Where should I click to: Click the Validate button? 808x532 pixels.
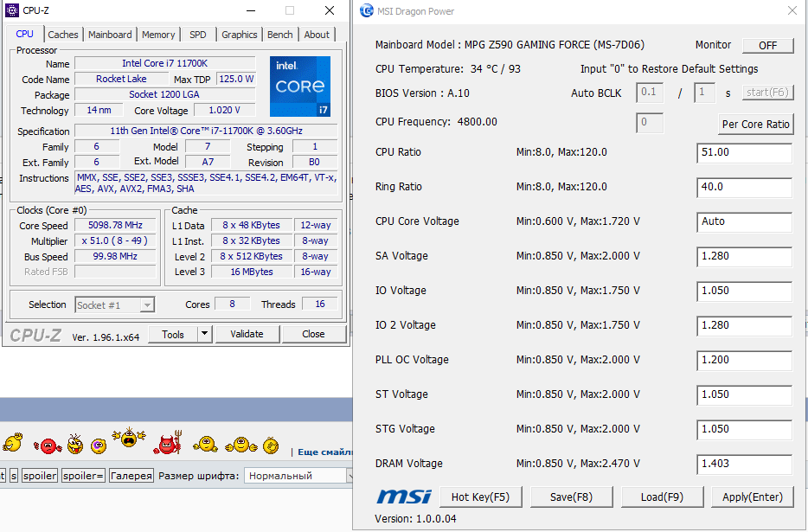click(247, 334)
